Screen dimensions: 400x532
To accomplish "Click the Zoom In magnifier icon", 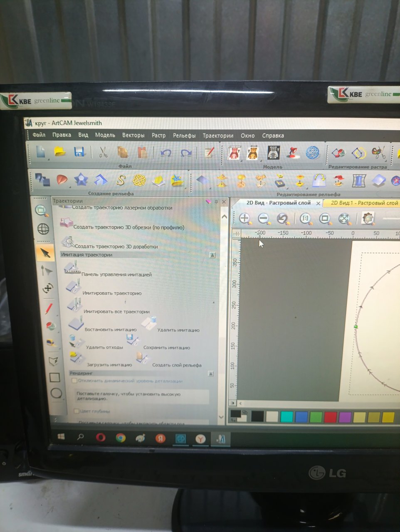I will [x=244, y=218].
